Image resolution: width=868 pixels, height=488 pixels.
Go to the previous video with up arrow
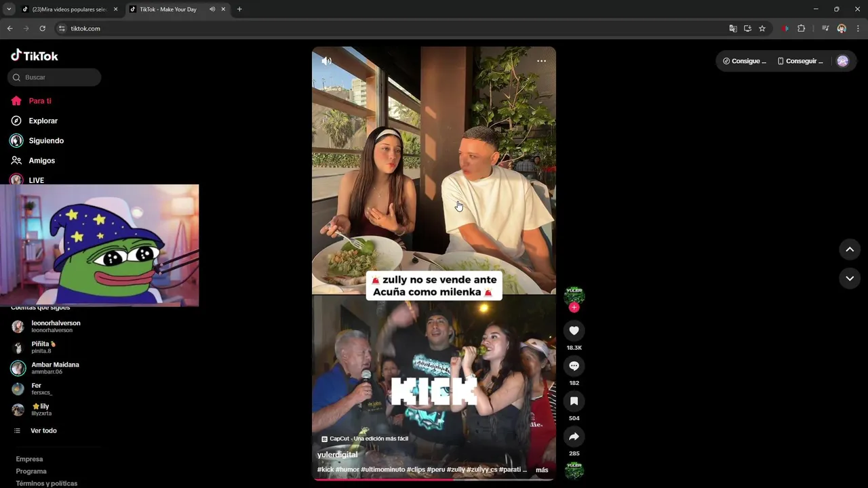[x=850, y=249]
